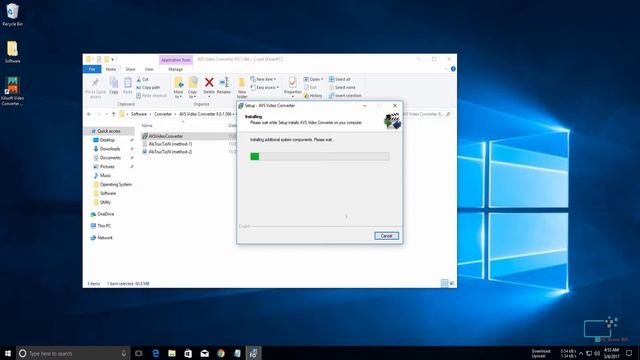Expand the New item dropdown
Viewport: 640px width, 360px height.
click(x=263, y=79)
